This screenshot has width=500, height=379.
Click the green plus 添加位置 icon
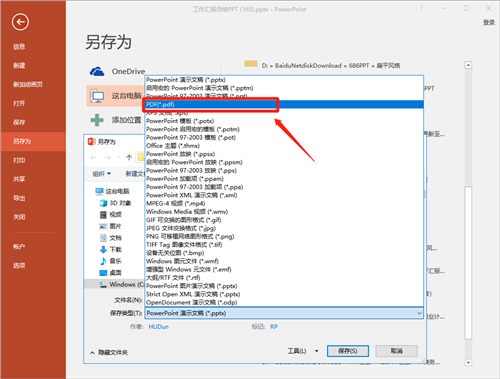[97, 120]
